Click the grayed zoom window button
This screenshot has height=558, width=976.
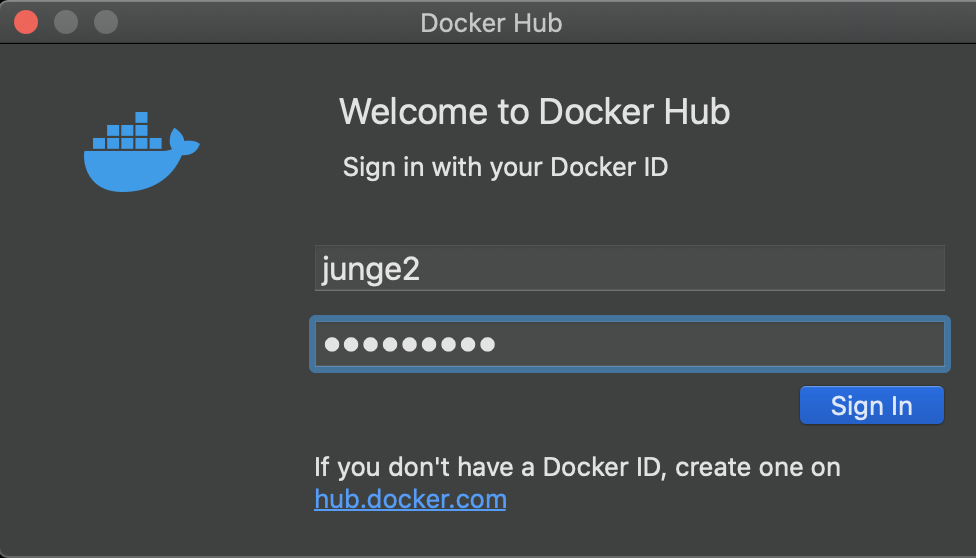pyautogui.click(x=106, y=22)
